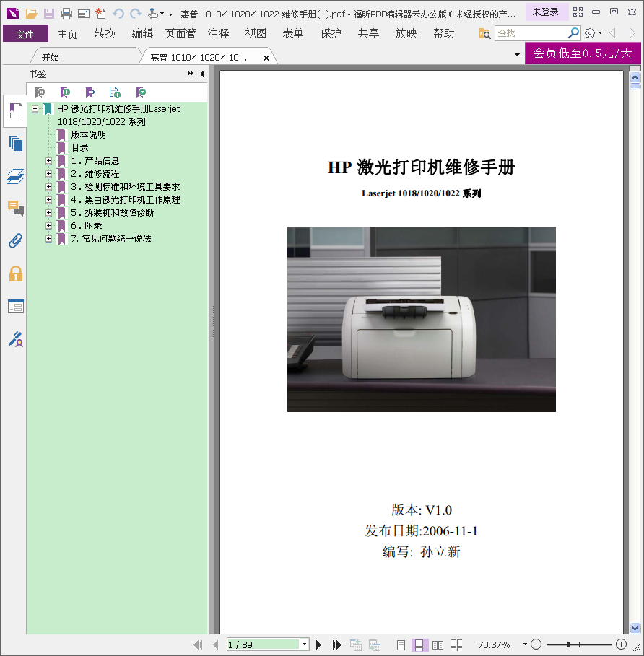
Task: Switch to the 主页 ribbon tab
Action: click(x=67, y=33)
